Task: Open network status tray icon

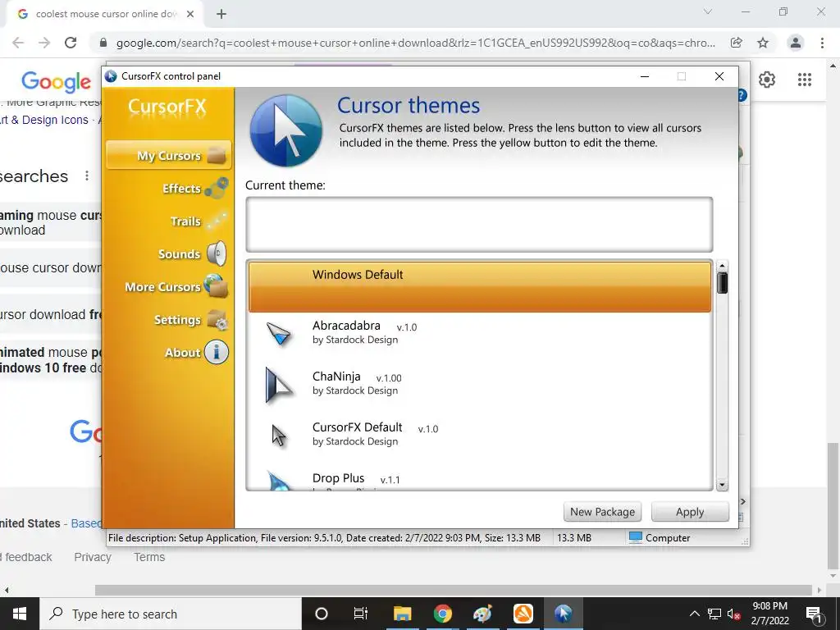Action: pyautogui.click(x=714, y=614)
